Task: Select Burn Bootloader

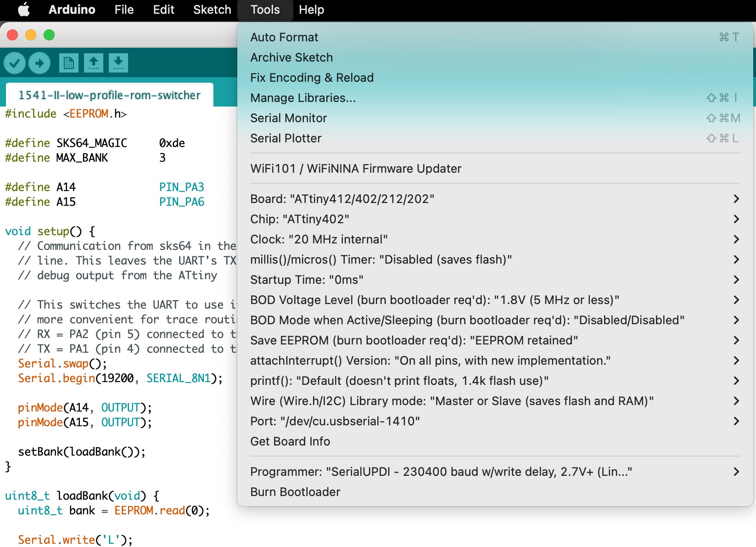Action: pyautogui.click(x=495, y=492)
